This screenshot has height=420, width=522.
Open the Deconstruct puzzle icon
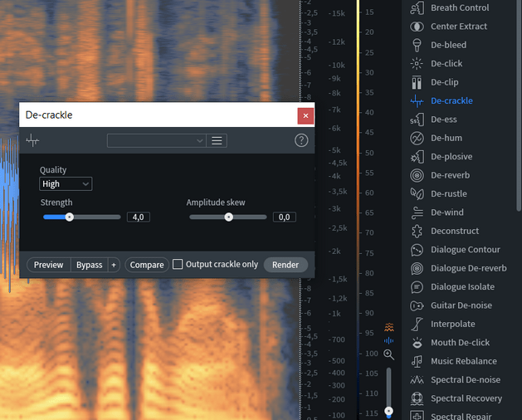(x=417, y=231)
